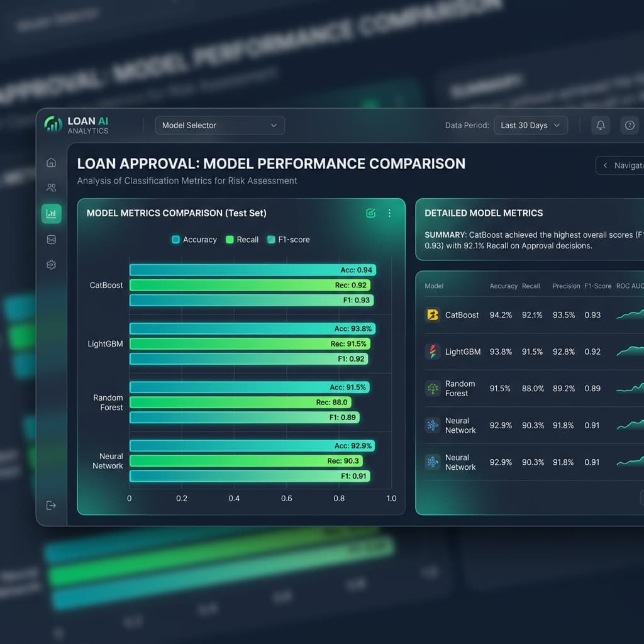Click the Neural Network F1: 0.91 bar

(250, 476)
